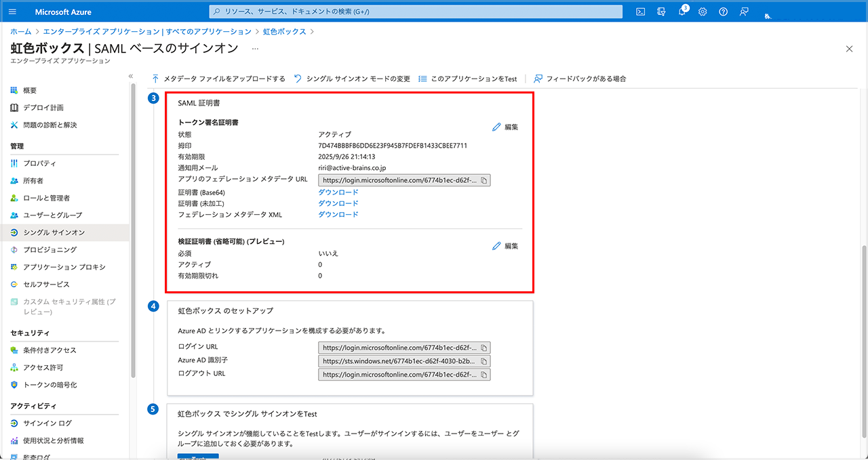Click シングル サインオン モードの変更
The image size is (868, 460).
(352, 79)
